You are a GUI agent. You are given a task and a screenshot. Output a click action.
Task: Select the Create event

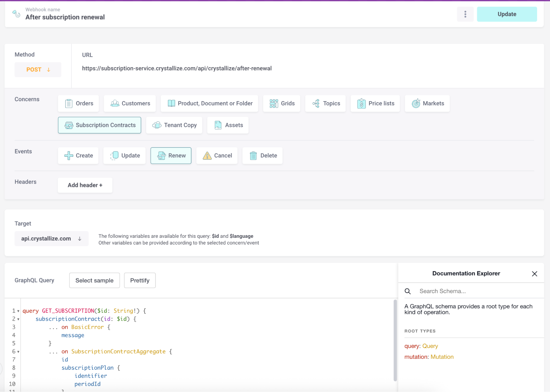click(x=78, y=156)
